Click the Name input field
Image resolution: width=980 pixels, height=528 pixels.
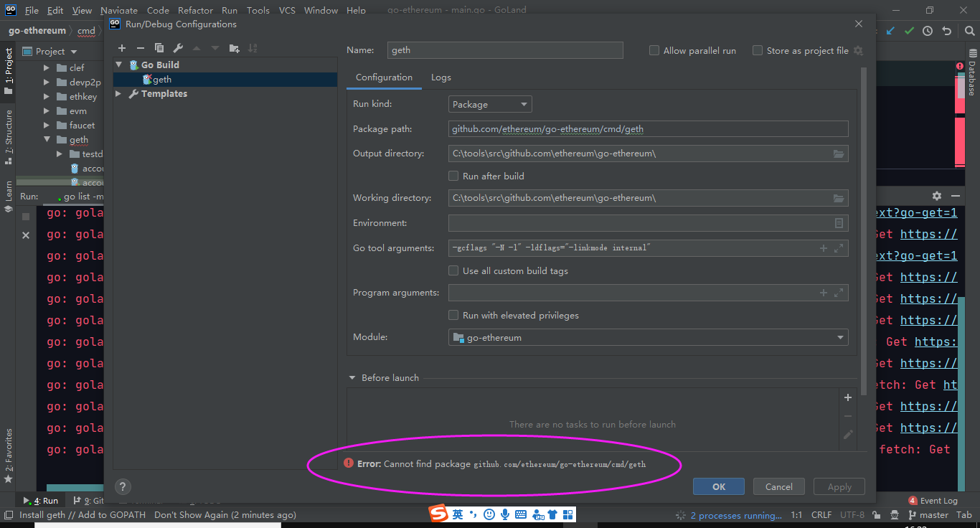[x=505, y=50]
